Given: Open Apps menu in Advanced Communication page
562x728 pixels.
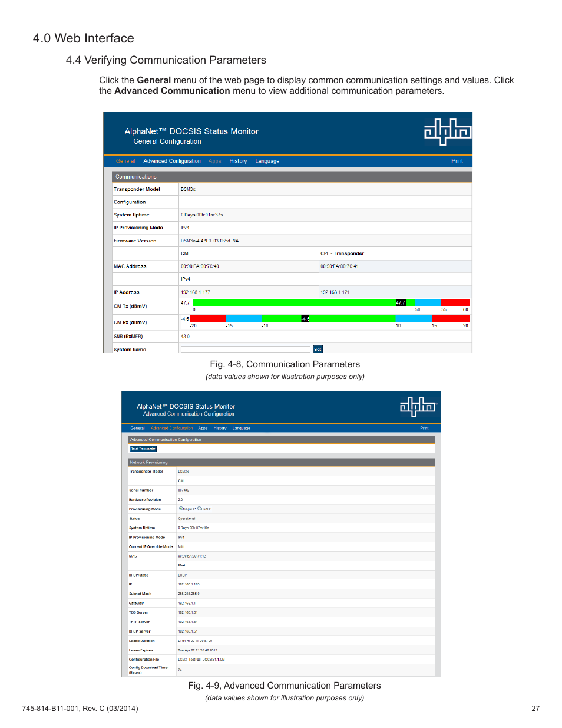Looking at the screenshot, I should [203, 429].
